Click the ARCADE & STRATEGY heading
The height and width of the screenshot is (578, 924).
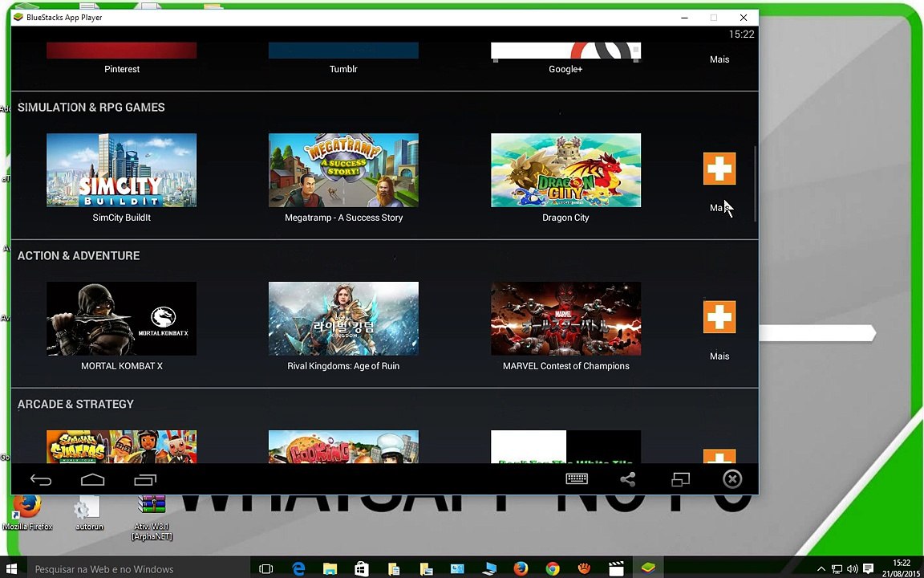[75, 404]
